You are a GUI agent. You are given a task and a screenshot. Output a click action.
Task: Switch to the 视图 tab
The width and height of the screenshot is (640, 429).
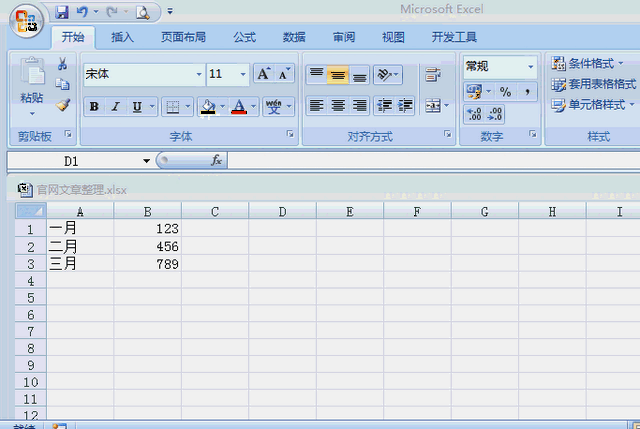393,38
